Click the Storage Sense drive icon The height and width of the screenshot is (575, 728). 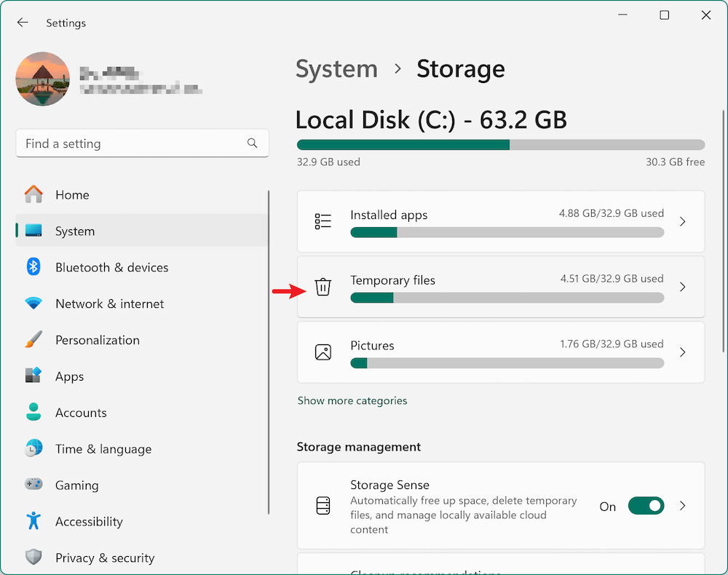point(323,506)
